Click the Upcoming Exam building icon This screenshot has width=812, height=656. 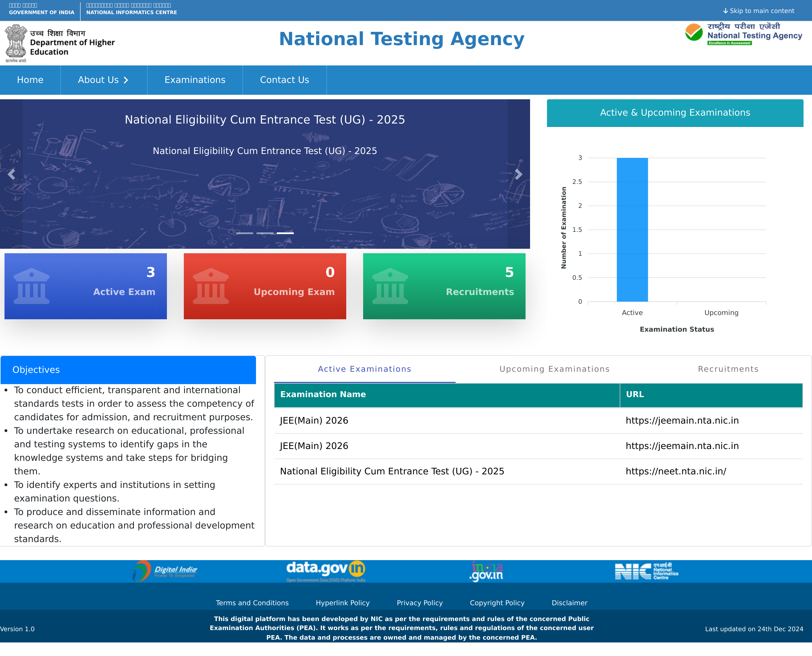click(211, 286)
